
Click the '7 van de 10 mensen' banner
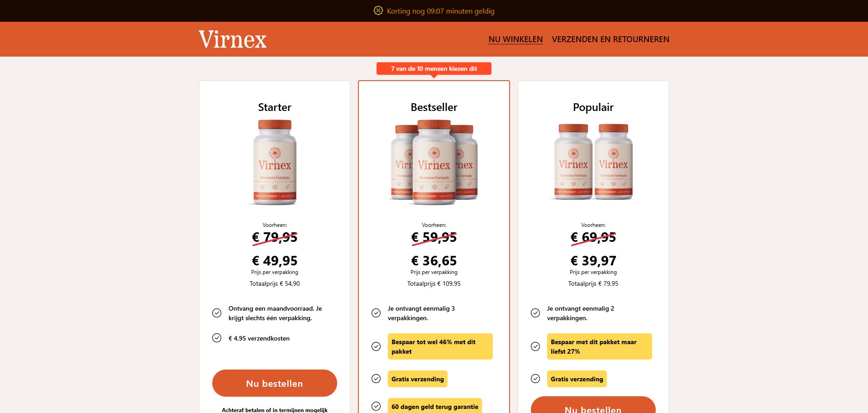434,69
